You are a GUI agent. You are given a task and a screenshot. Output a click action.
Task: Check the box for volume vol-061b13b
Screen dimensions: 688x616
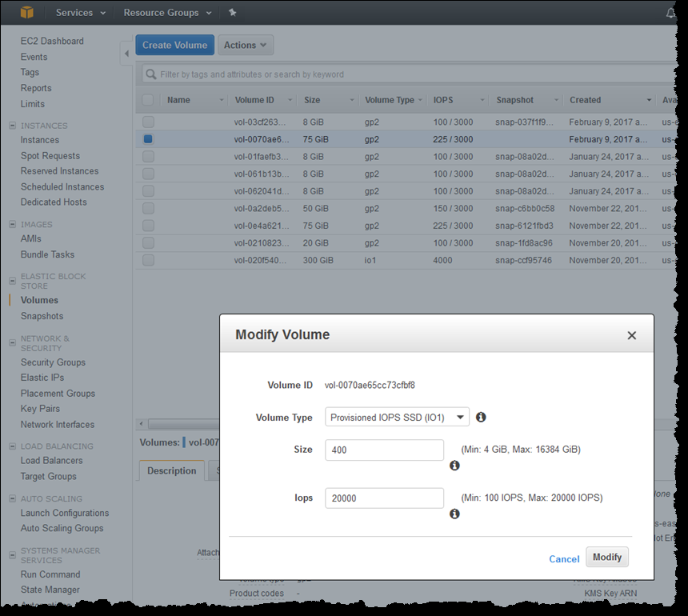[x=148, y=174]
